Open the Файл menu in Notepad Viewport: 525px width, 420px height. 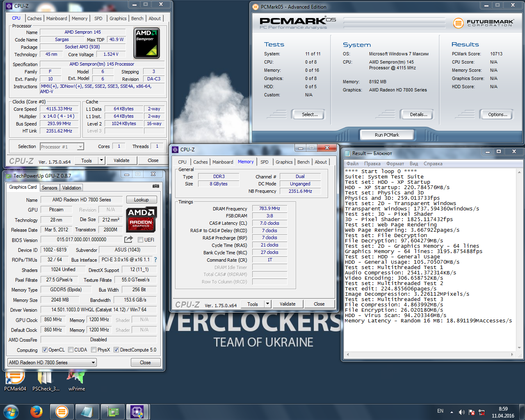pyautogui.click(x=352, y=164)
